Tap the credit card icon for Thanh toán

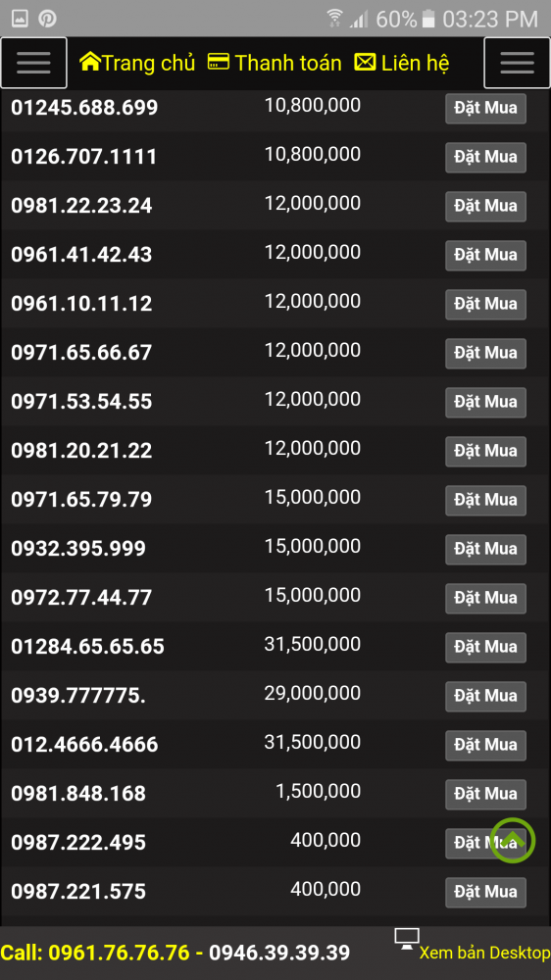pos(219,62)
